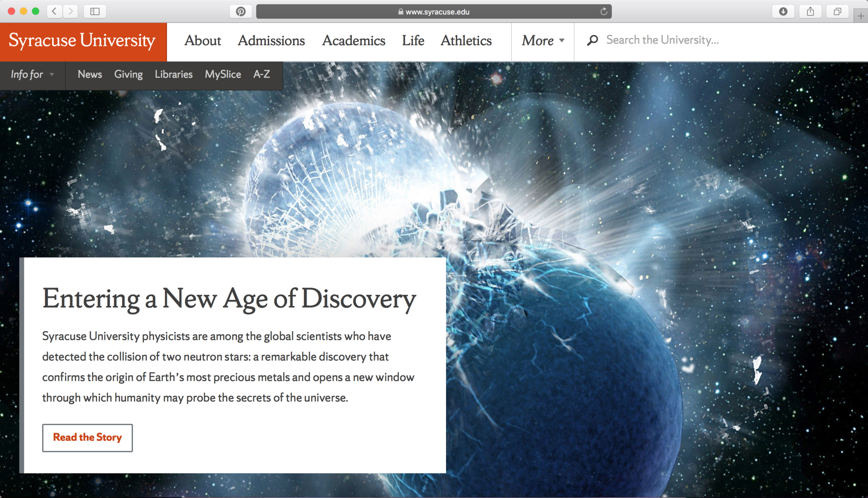Click the search magnifier icon
This screenshot has height=498, width=868.
point(592,40)
